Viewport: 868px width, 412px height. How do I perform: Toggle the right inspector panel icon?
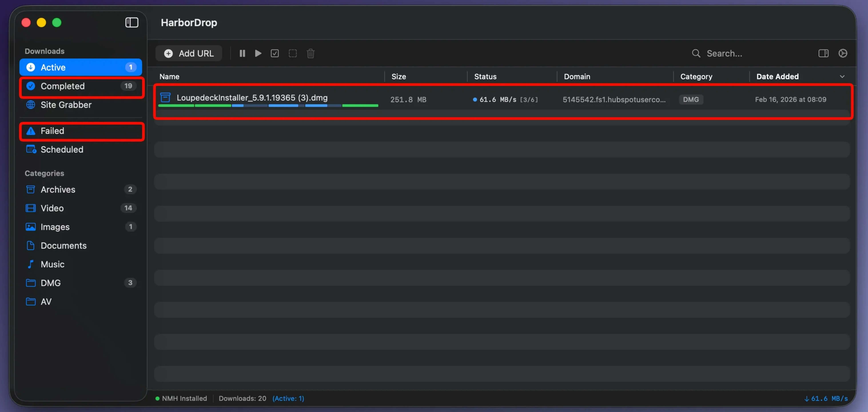coord(823,53)
